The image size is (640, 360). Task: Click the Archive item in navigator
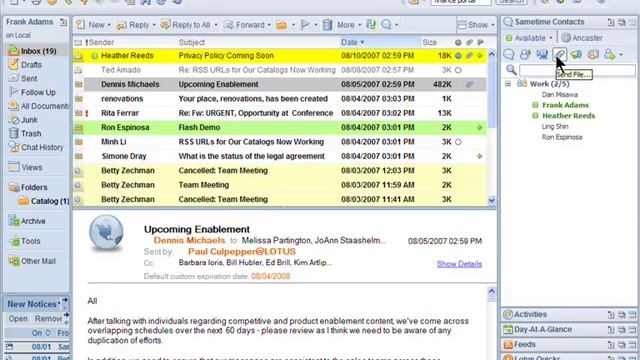point(27,221)
